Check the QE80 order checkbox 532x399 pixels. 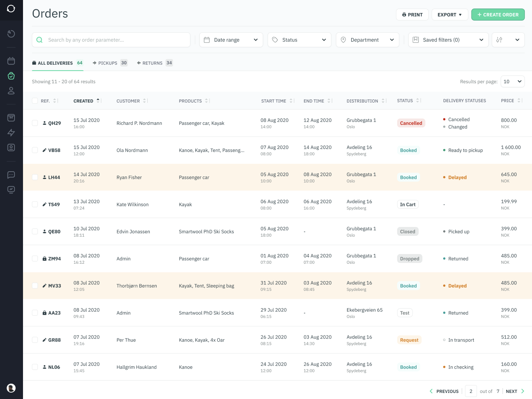pyautogui.click(x=35, y=231)
